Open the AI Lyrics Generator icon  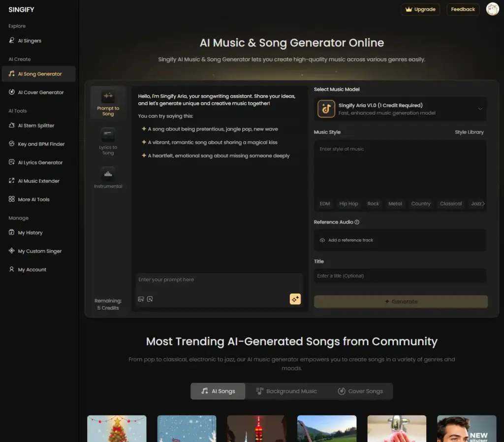pos(12,162)
